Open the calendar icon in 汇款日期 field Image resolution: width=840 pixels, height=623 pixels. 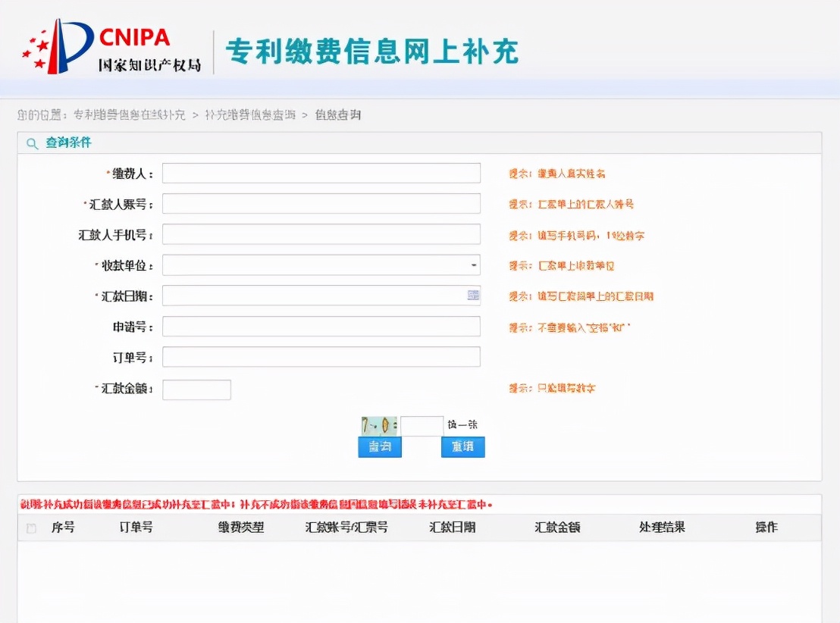click(473, 295)
